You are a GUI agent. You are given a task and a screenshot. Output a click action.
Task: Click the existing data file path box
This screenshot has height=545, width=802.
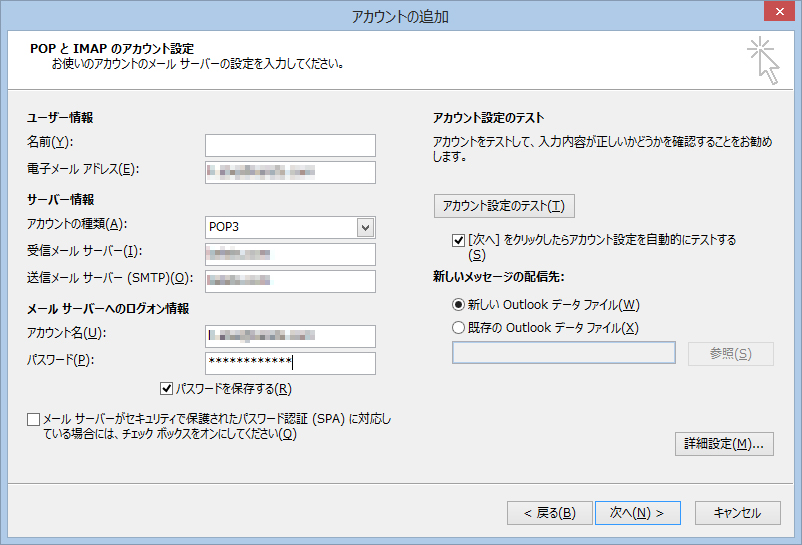pos(564,354)
